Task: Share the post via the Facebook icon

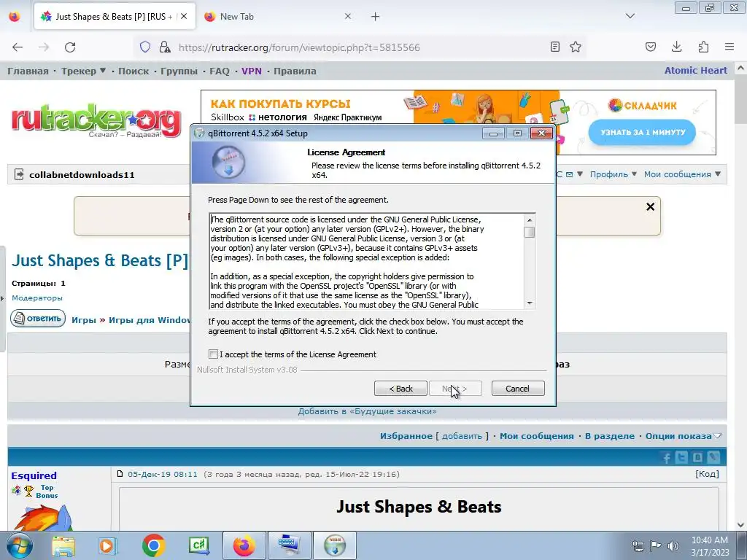Action: (667, 458)
